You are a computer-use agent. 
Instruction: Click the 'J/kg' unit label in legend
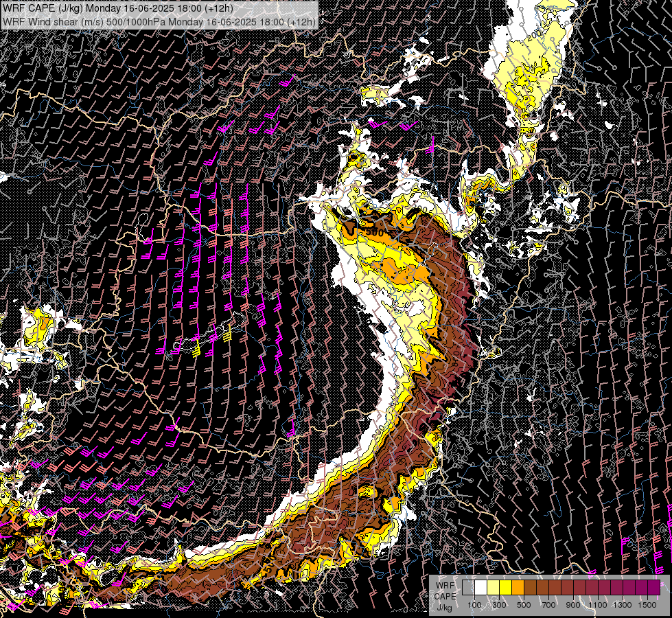(x=444, y=608)
